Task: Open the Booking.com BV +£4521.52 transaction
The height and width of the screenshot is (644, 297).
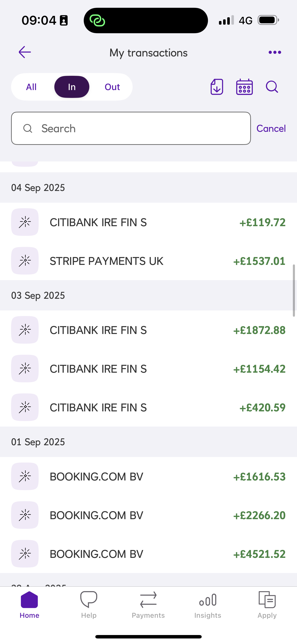Action: point(148,554)
